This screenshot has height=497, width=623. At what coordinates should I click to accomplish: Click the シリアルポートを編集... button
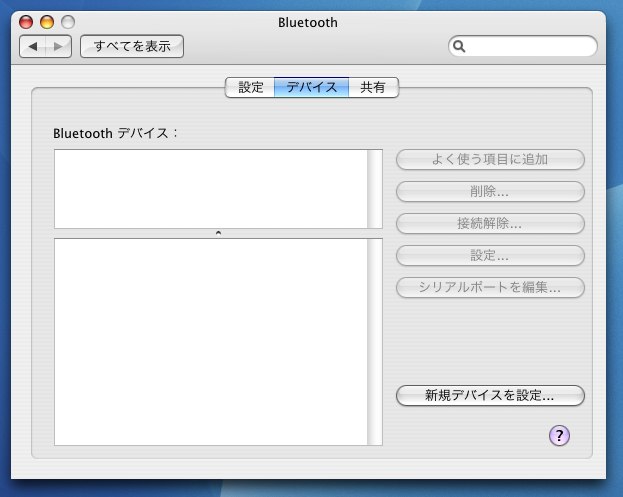(490, 287)
